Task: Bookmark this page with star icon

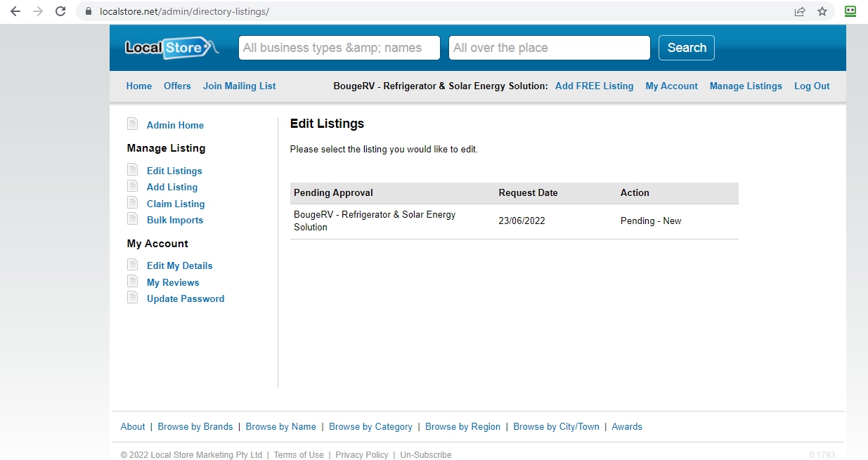Action: [x=822, y=11]
